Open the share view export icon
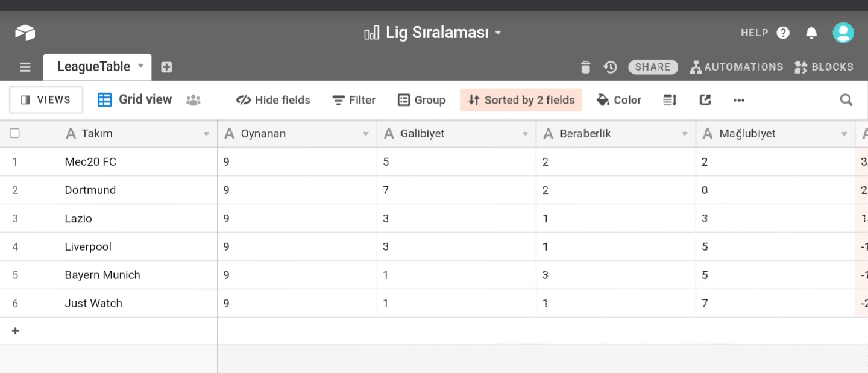 705,100
